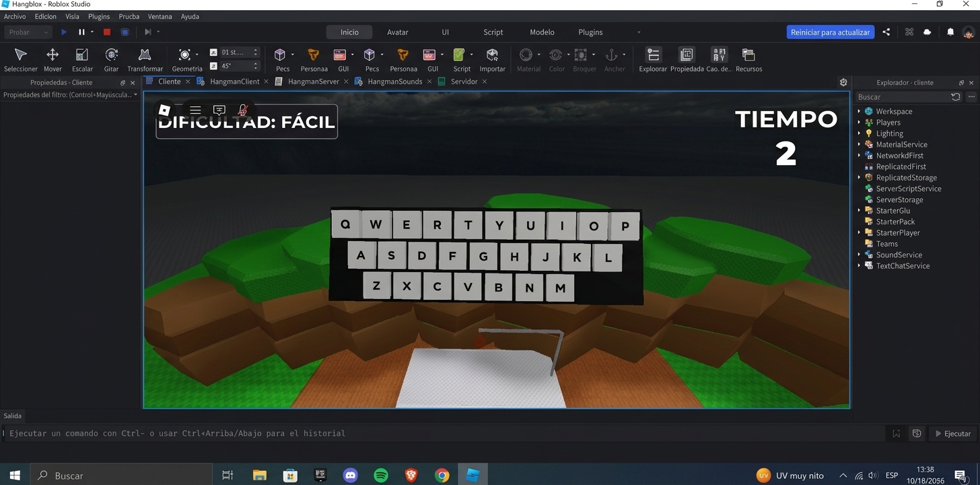Select the Girar rotate tool
Screen dimensions: 980x485
(112, 59)
